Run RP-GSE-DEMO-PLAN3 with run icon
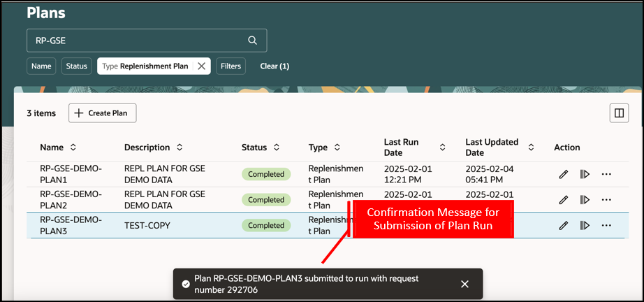The image size is (644, 302). (585, 225)
